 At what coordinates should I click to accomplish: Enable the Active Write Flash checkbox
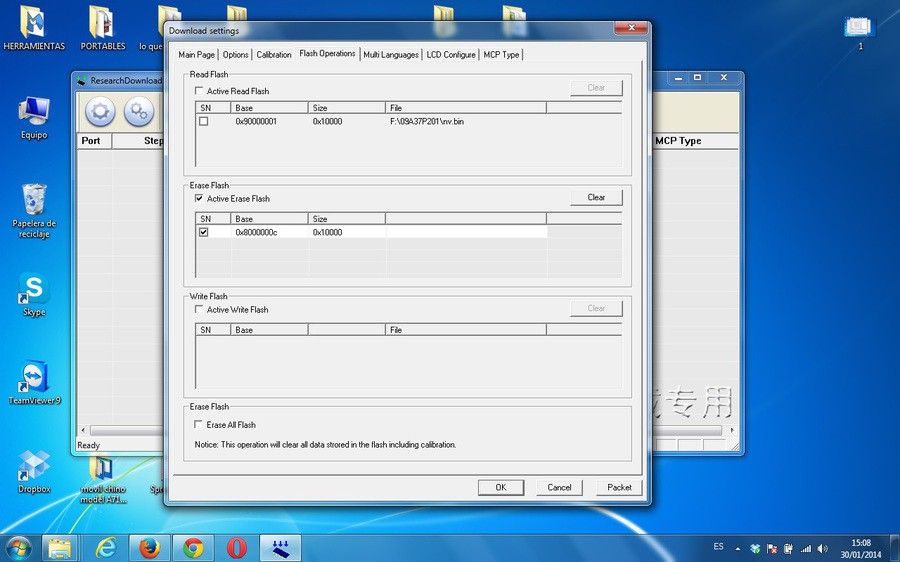(x=199, y=309)
